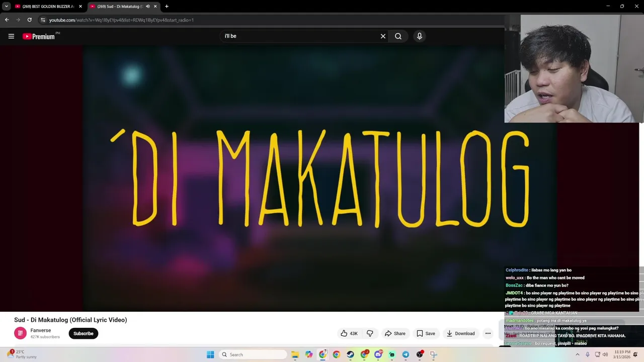
Task: Clear the search box text
Action: 383,36
